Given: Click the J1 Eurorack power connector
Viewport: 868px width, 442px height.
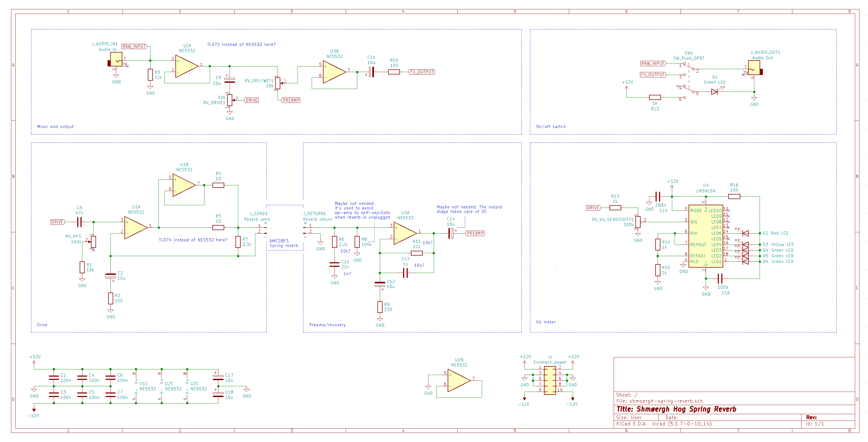Looking at the screenshot, I should [x=550, y=380].
